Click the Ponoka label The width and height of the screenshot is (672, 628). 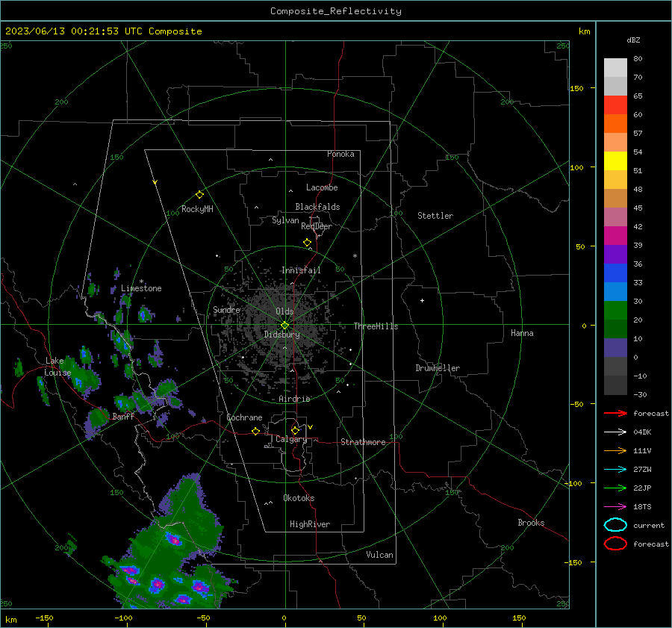(x=340, y=154)
